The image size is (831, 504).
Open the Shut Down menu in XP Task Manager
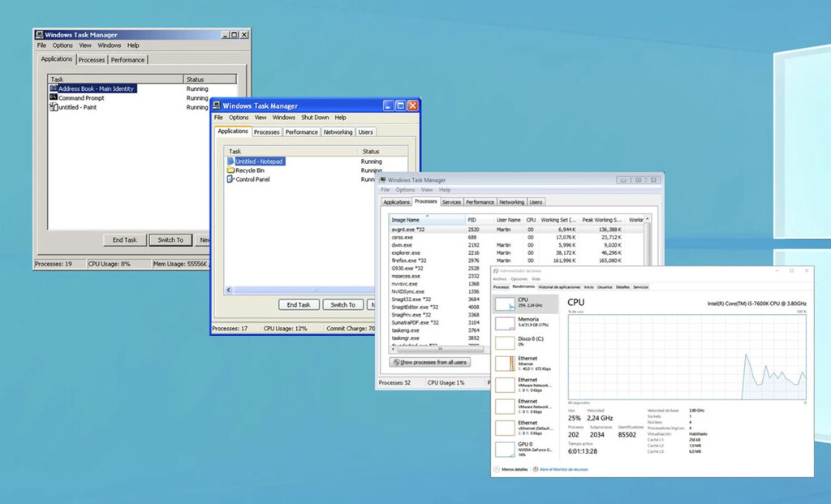click(315, 118)
